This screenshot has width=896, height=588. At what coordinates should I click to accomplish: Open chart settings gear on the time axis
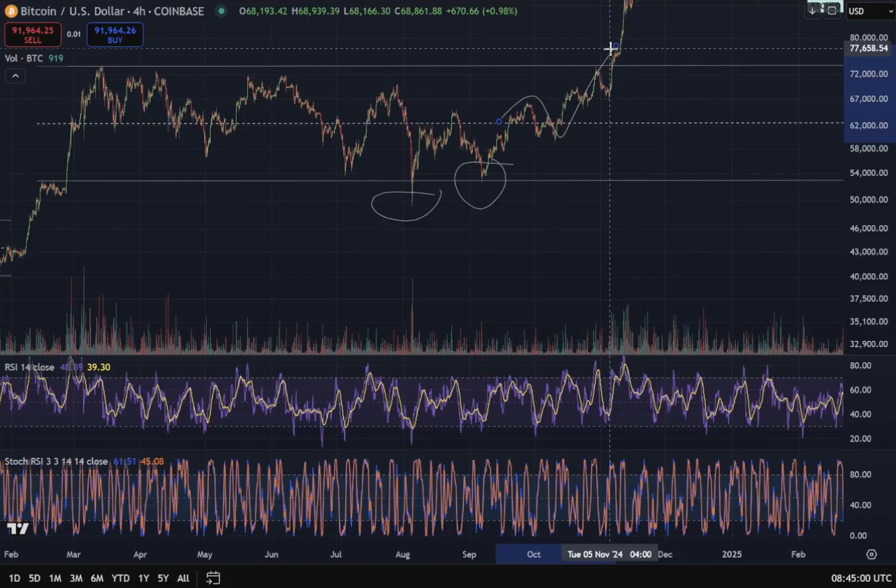click(x=871, y=554)
